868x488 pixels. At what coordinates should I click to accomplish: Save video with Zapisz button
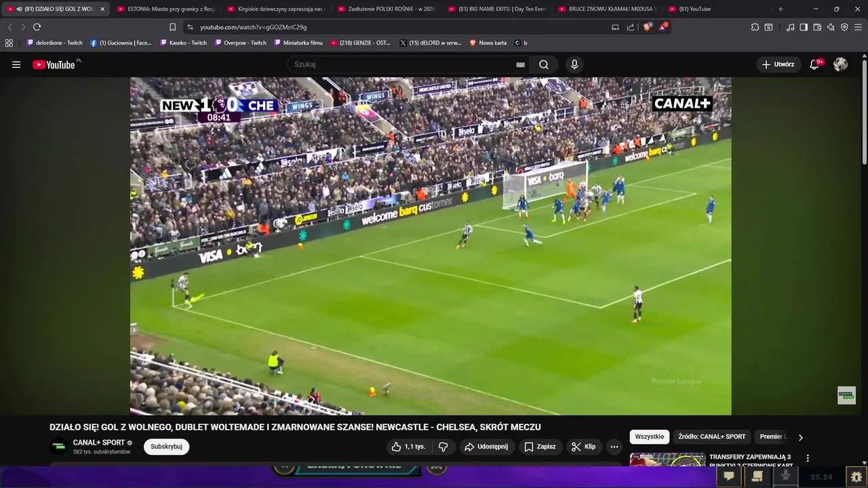540,447
